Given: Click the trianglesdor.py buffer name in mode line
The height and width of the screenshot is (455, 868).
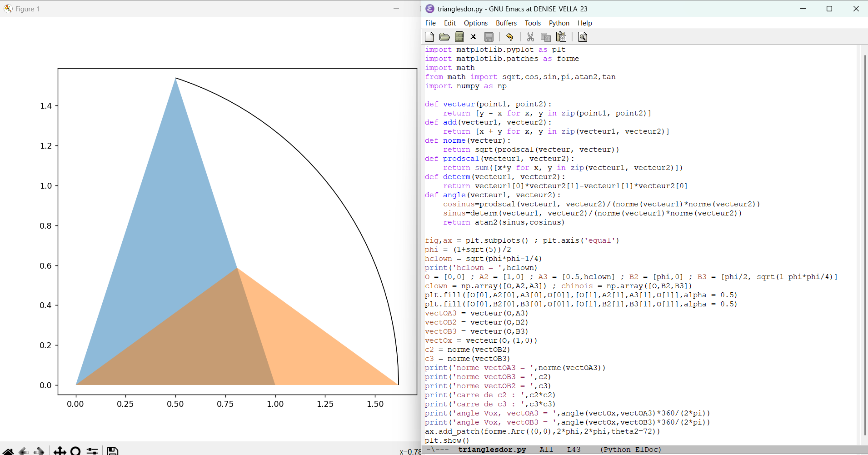Looking at the screenshot, I should tap(492, 450).
